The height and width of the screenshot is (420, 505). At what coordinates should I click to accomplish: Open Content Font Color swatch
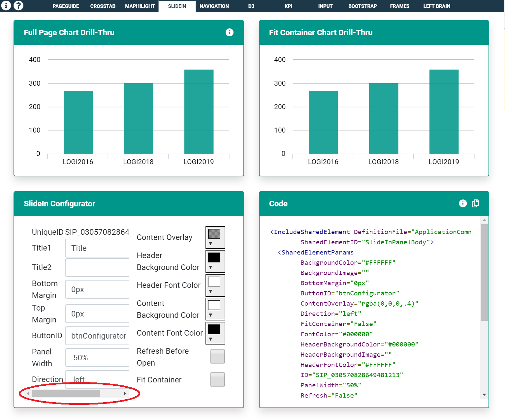pos(214,329)
